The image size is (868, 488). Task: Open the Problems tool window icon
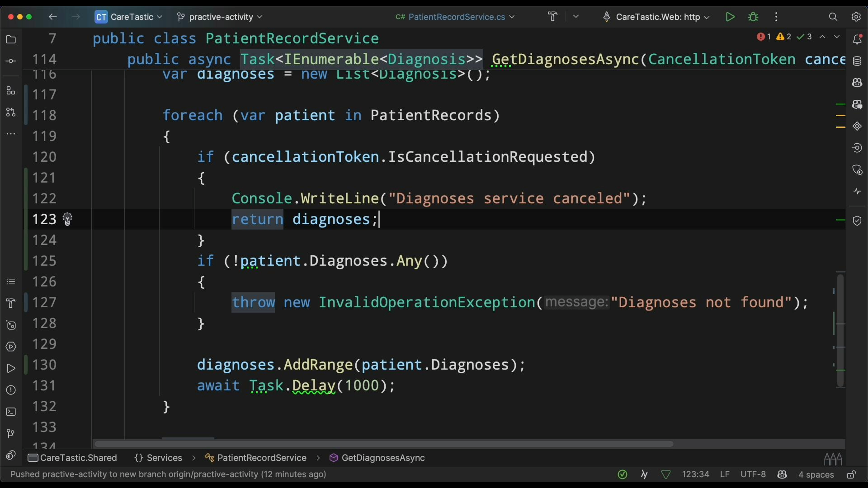click(x=11, y=390)
